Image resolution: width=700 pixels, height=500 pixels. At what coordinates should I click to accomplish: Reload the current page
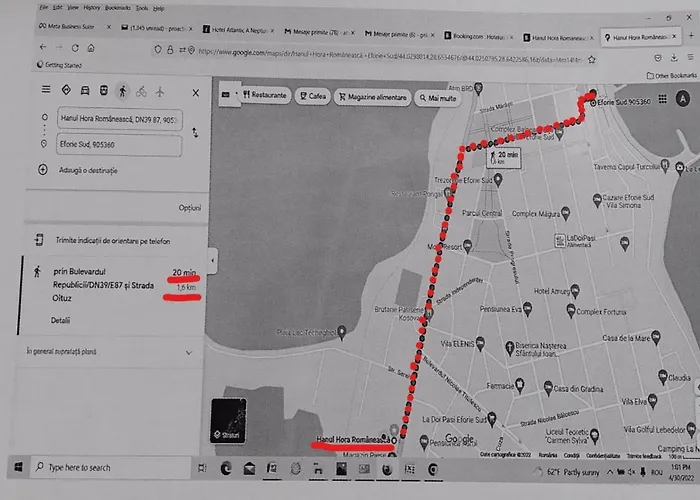pos(75,48)
